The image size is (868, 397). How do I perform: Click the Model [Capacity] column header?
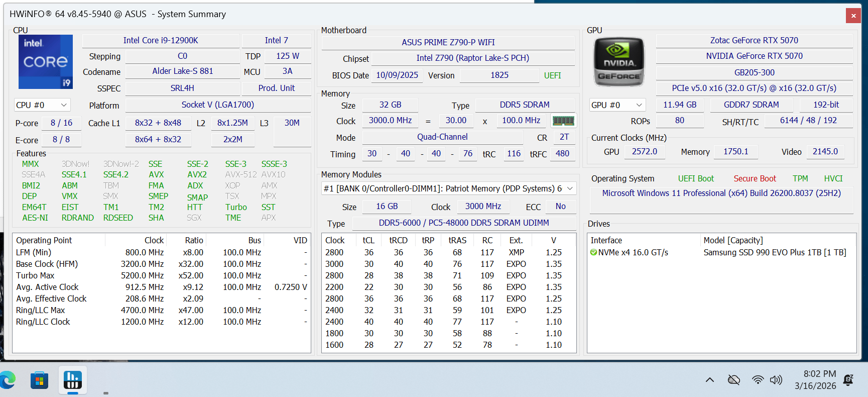(733, 240)
